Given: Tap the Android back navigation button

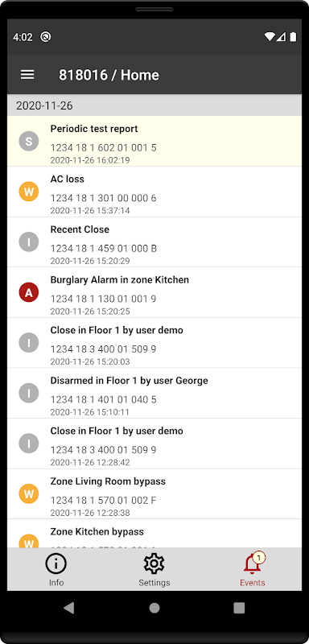Looking at the screenshot, I should 69,608.
